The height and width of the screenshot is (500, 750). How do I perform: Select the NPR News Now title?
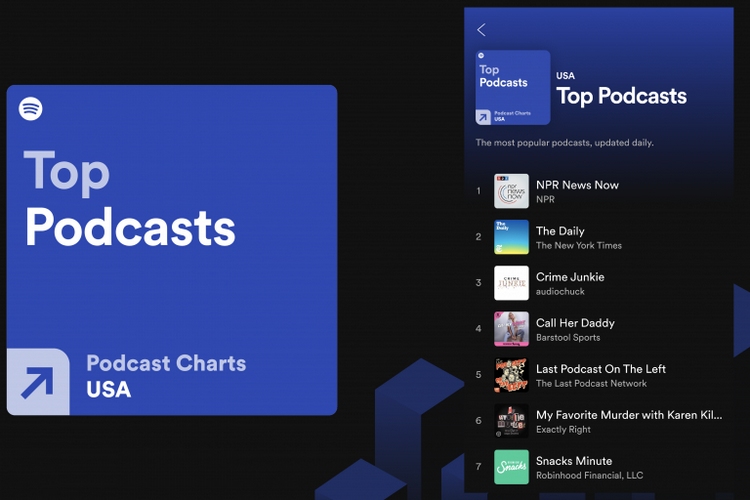(577, 185)
